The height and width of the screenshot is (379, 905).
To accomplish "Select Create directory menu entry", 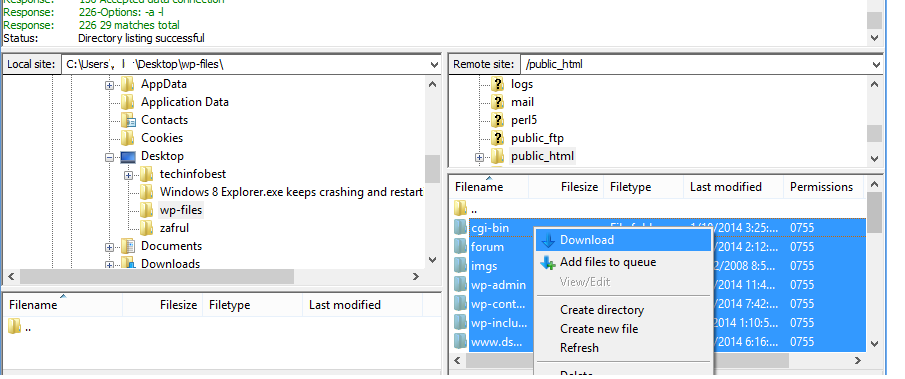I will coord(602,310).
